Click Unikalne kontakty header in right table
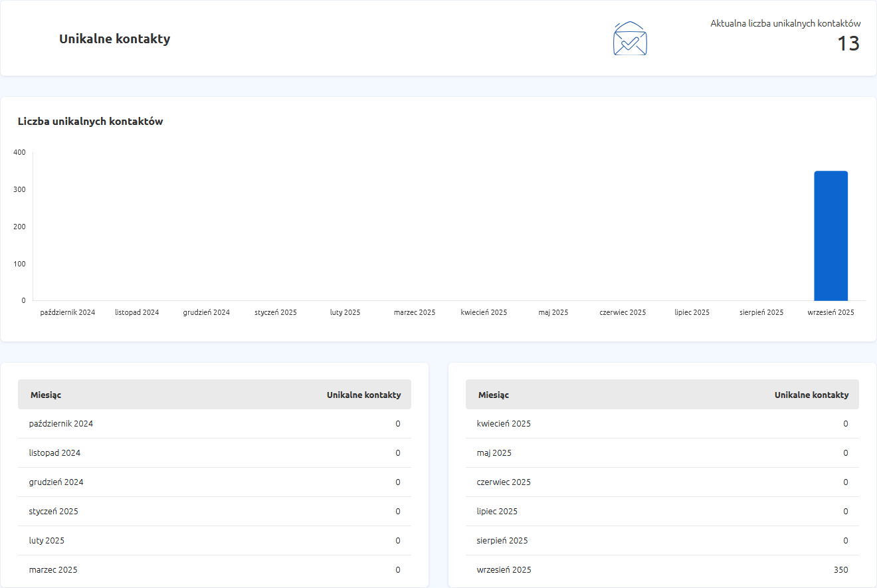Image resolution: width=877 pixels, height=588 pixels. tap(811, 395)
